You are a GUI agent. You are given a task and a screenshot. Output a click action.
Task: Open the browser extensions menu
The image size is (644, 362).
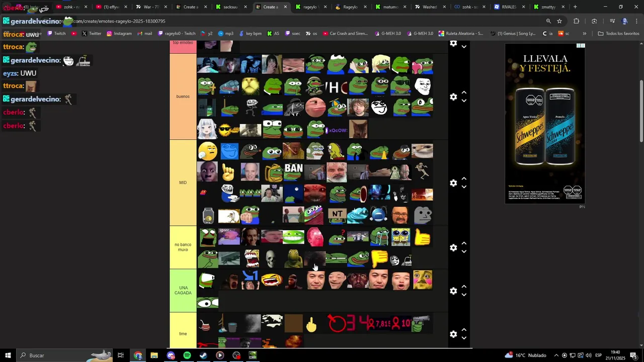(x=577, y=21)
